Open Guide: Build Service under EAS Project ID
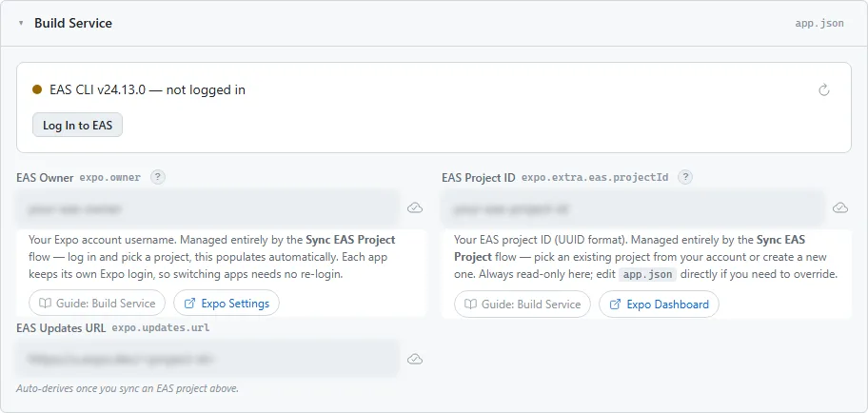Image resolution: width=868 pixels, height=413 pixels. pyautogui.click(x=522, y=305)
